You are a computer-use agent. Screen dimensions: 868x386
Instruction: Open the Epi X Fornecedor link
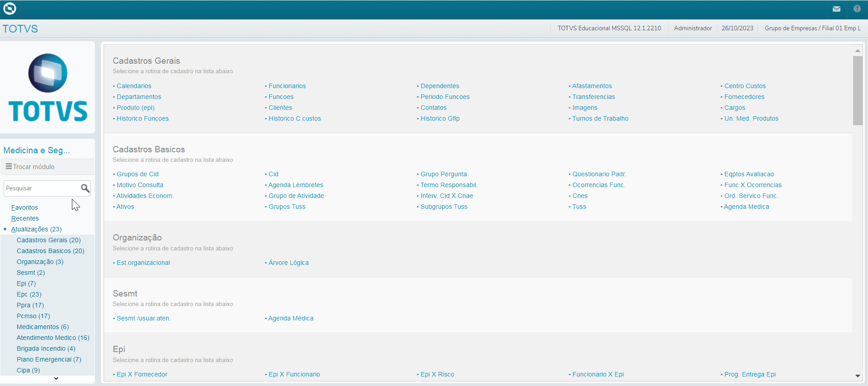(x=142, y=374)
